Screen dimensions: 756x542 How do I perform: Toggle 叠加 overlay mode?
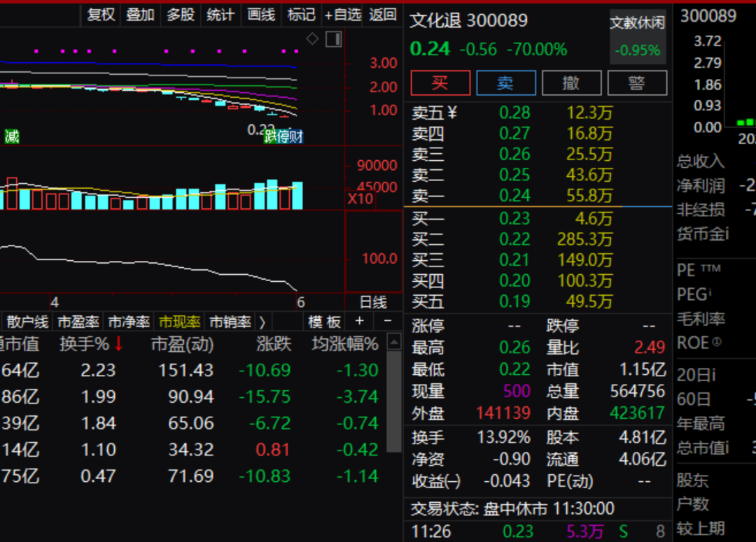click(140, 15)
